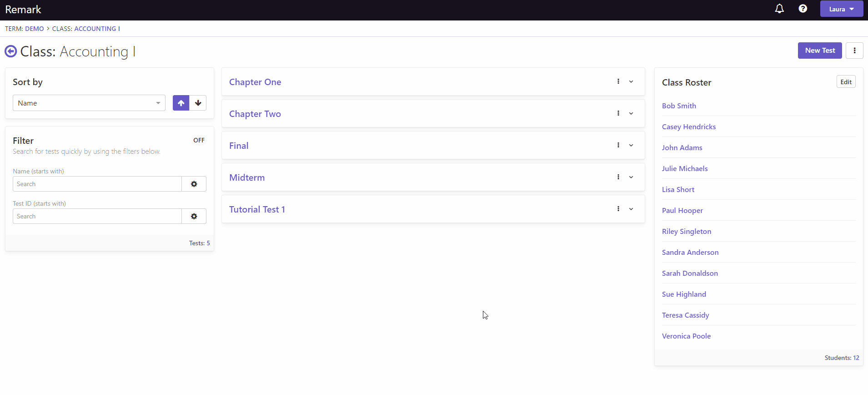The image size is (868, 395).
Task: Select student Casey Hendricks
Action: 689,127
